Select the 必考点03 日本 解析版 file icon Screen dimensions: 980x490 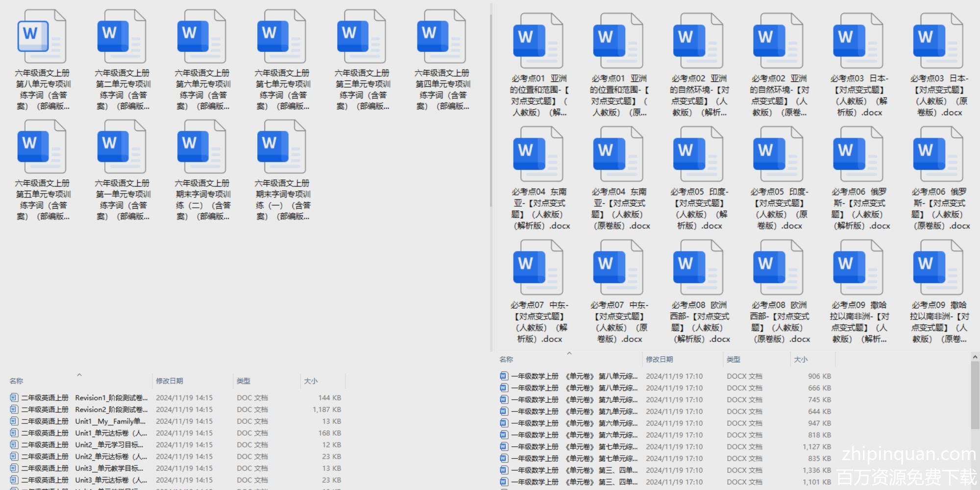tap(858, 41)
